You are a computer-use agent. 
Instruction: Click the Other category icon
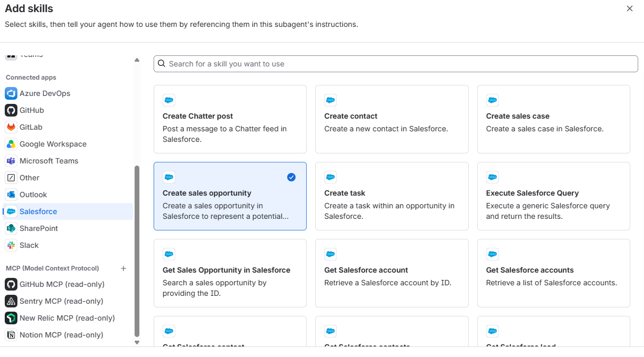pyautogui.click(x=11, y=178)
